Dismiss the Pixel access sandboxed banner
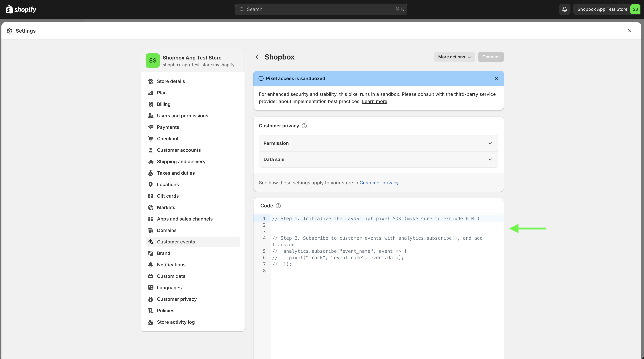 point(496,78)
